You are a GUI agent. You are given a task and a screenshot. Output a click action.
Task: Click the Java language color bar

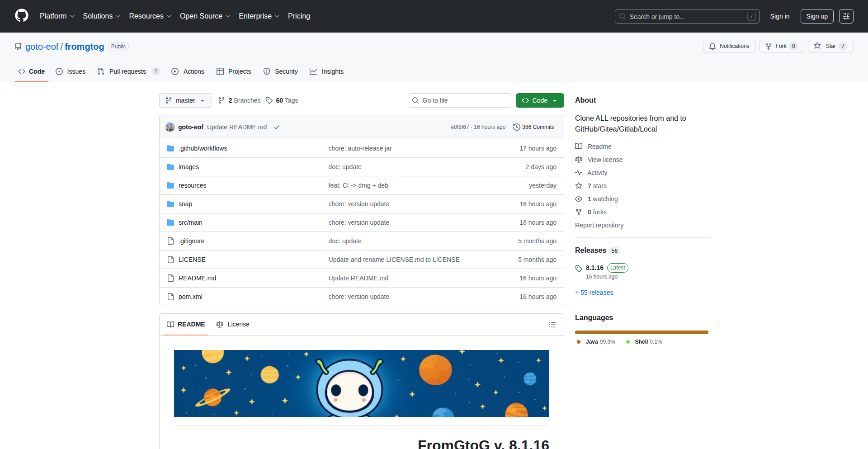pyautogui.click(x=641, y=332)
